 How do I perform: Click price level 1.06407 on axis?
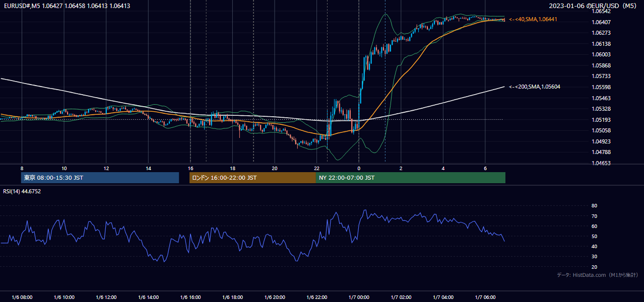coord(601,22)
